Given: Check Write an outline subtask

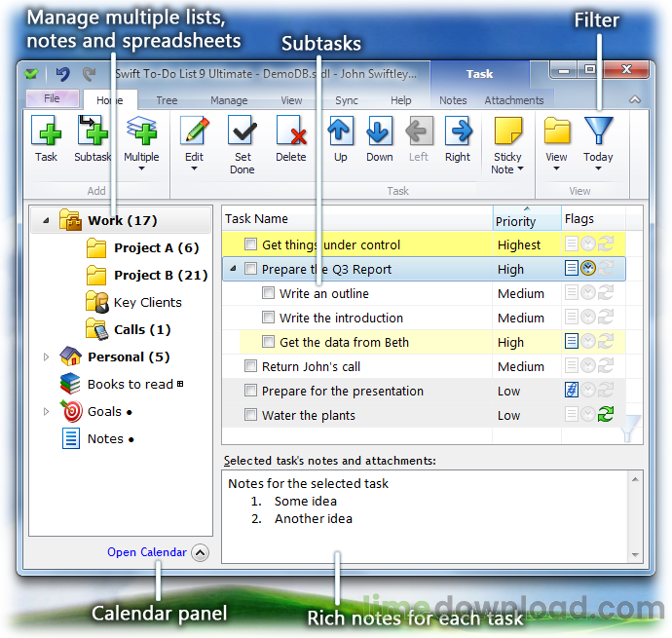Looking at the screenshot, I should (x=268, y=293).
